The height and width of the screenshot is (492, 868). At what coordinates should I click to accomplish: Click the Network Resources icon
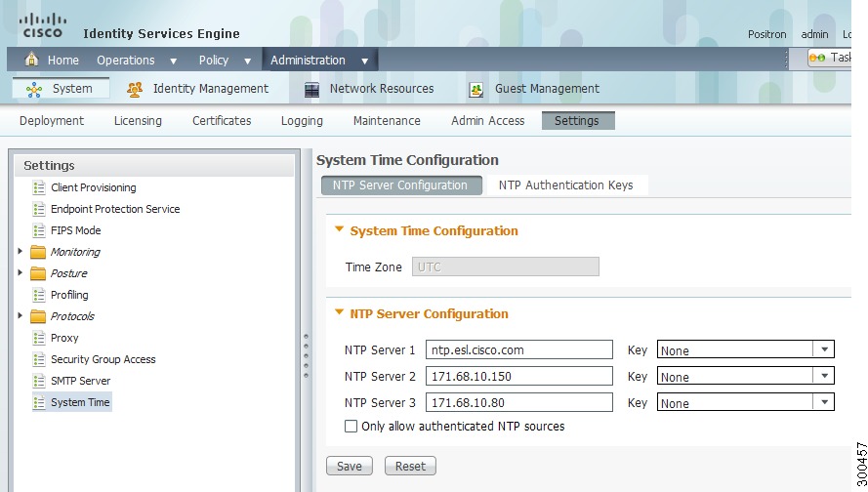pyautogui.click(x=311, y=89)
